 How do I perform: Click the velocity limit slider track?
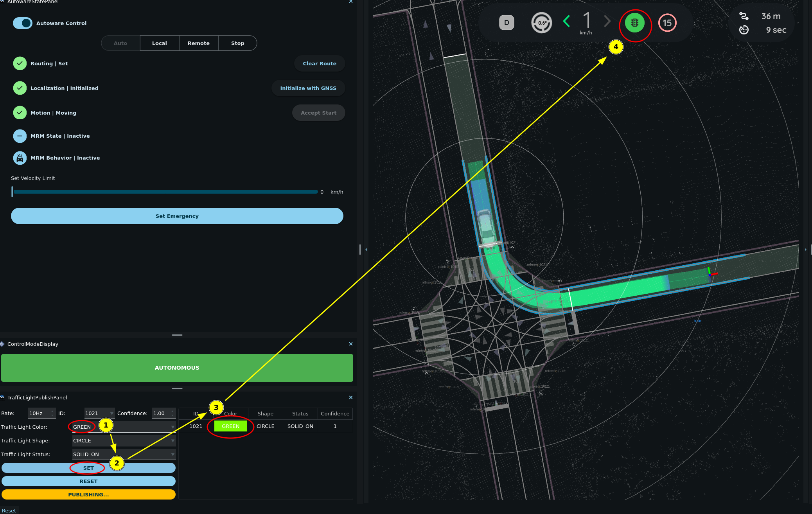click(165, 192)
